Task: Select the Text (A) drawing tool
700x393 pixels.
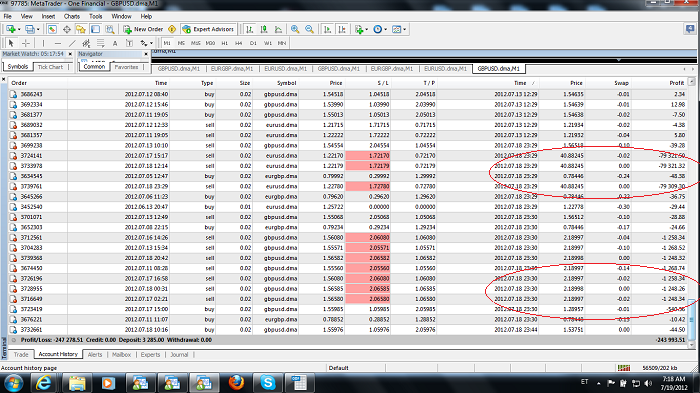Action: (115, 43)
